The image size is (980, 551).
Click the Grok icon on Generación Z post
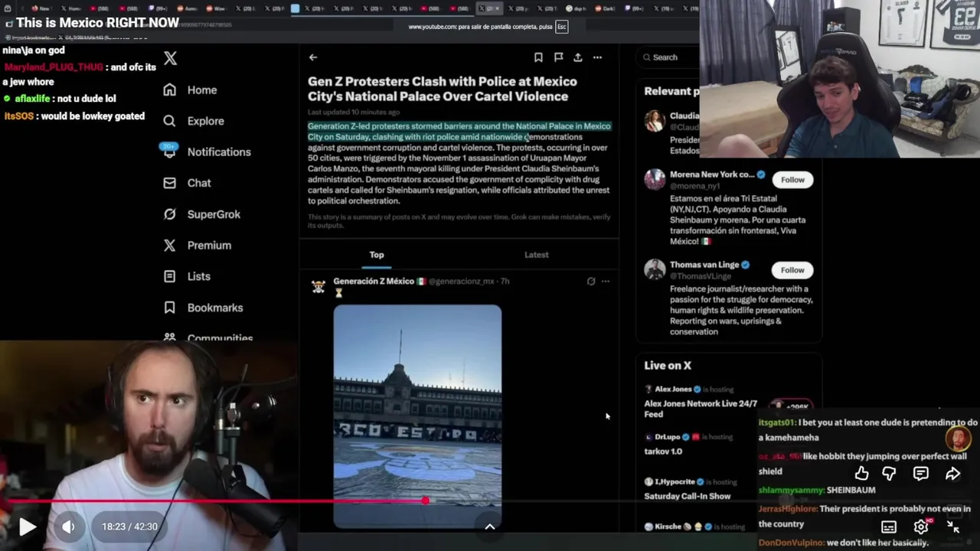pos(591,282)
